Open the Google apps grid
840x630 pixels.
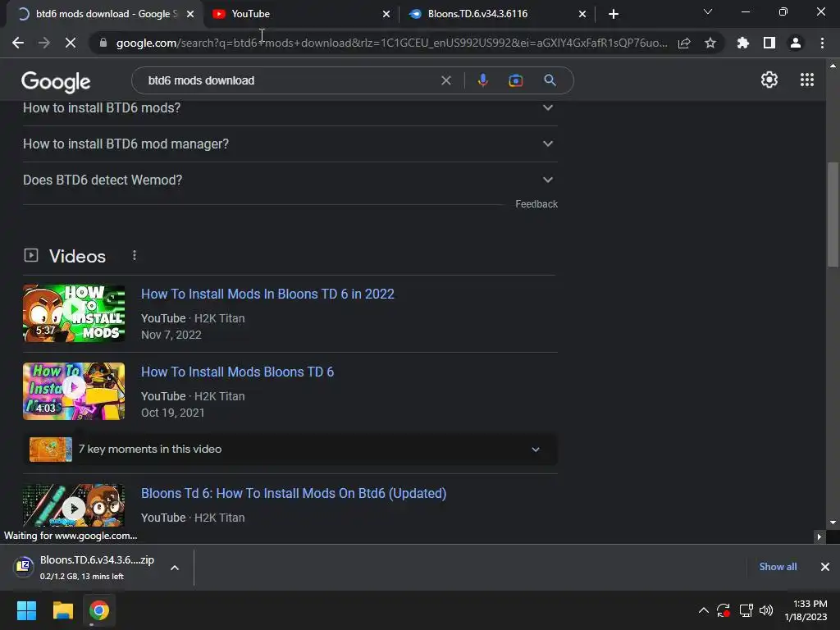807,80
